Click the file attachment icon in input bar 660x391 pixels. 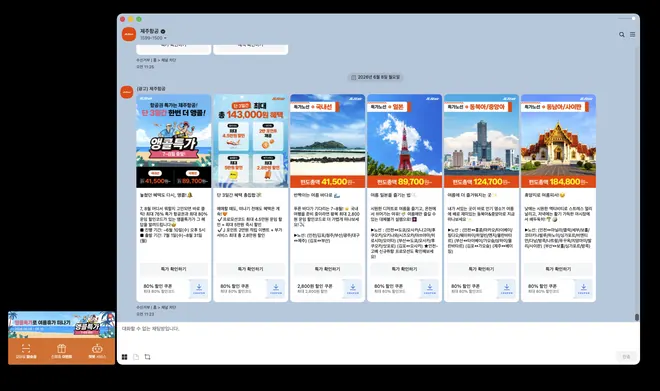[x=136, y=357]
